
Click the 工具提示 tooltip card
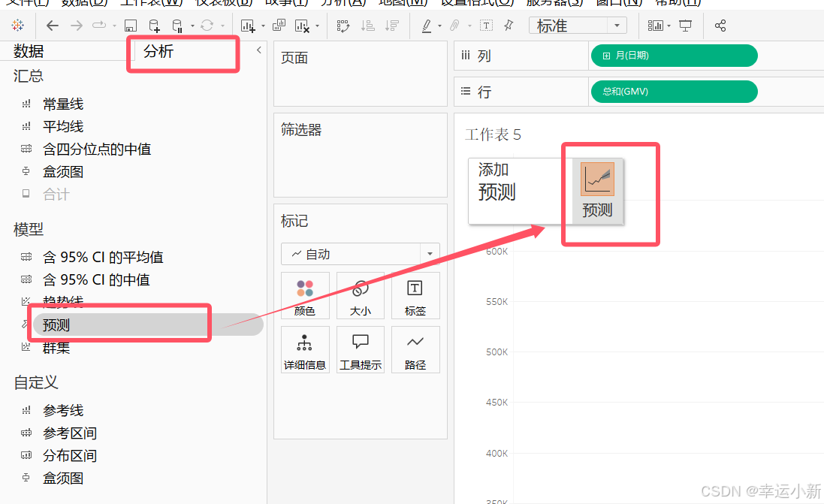click(361, 349)
